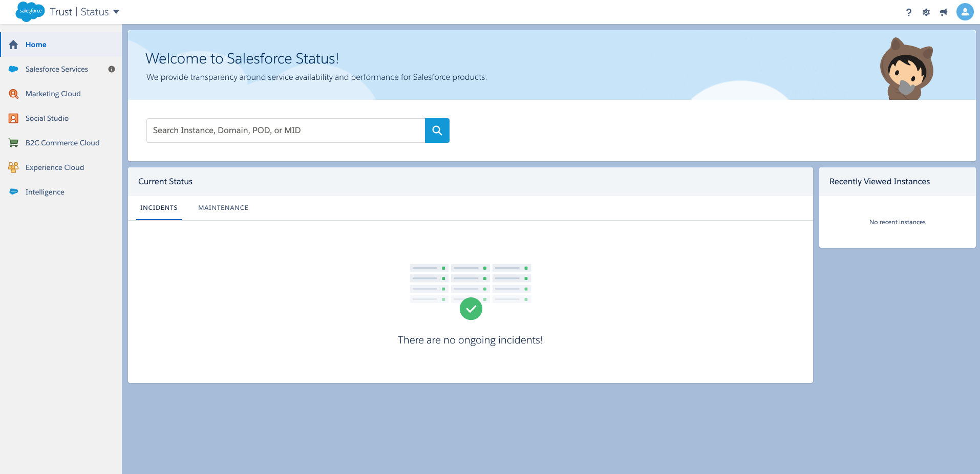The image size is (980, 474).
Task: Click the megaphone announcements icon
Action: [944, 12]
